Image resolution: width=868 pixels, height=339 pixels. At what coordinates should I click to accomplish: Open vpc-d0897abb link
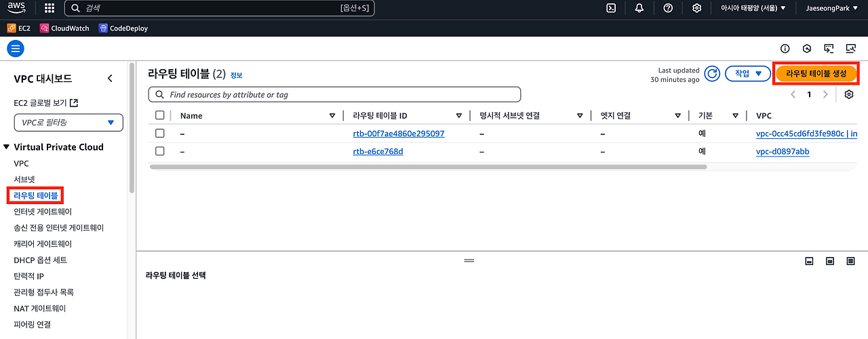[783, 151]
